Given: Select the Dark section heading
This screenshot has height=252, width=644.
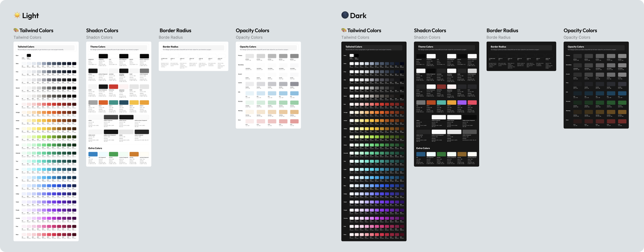Looking at the screenshot, I should click(x=358, y=15).
